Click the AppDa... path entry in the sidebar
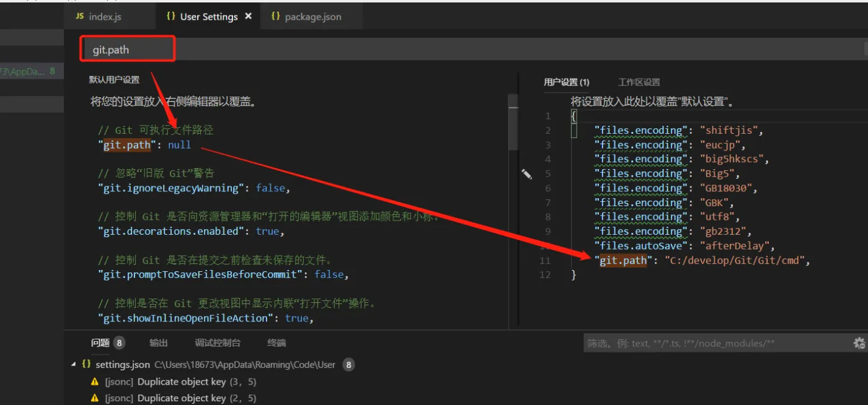Image resolution: width=868 pixels, height=405 pixels. coord(23,72)
